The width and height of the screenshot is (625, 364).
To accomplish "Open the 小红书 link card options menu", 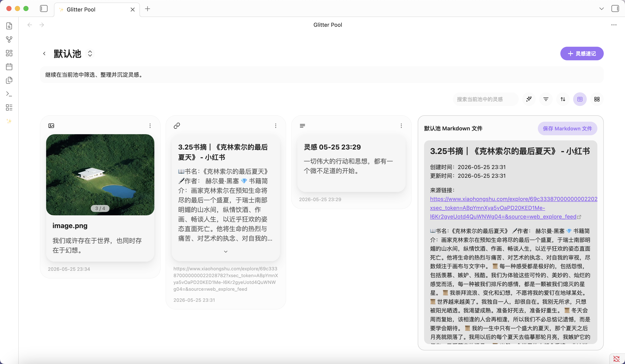I will click(276, 126).
